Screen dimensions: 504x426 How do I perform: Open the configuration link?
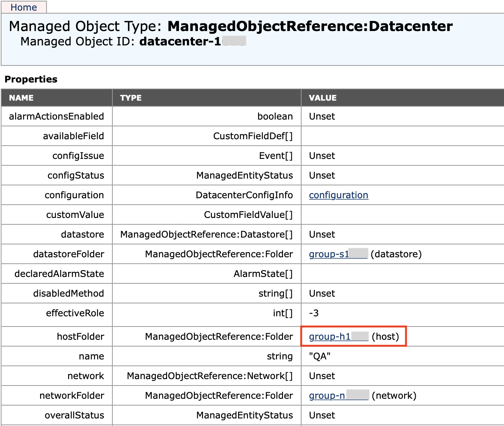(338, 195)
